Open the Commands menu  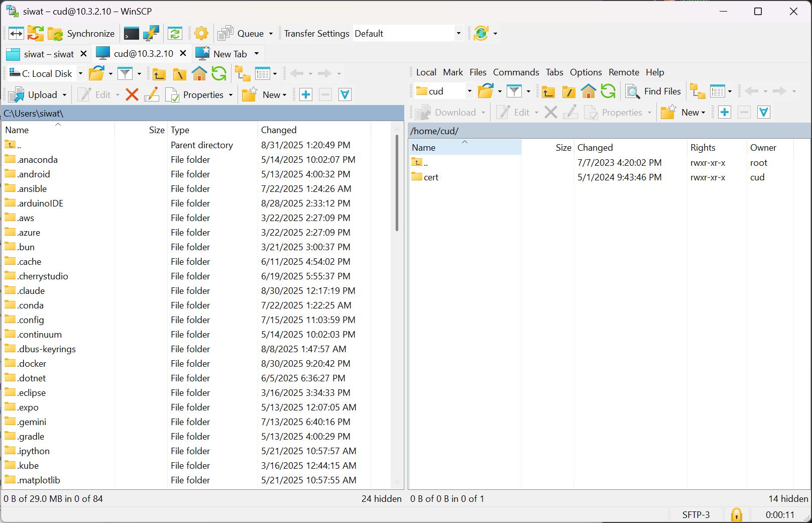(x=516, y=72)
